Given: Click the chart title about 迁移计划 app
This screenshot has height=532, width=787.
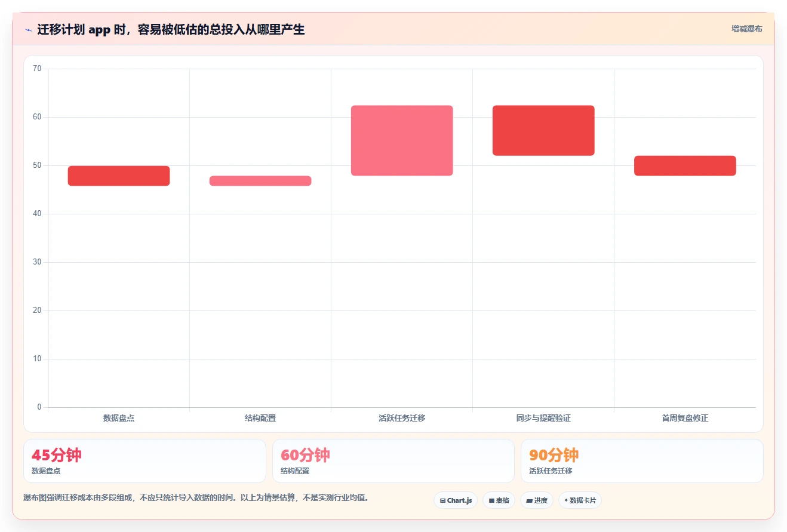Looking at the screenshot, I should click(x=171, y=30).
